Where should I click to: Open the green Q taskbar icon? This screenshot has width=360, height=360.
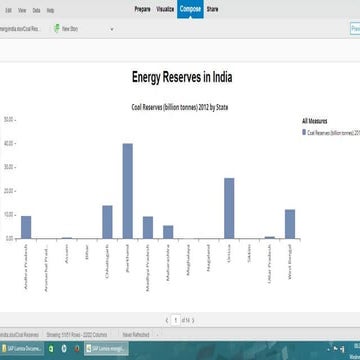(51, 349)
